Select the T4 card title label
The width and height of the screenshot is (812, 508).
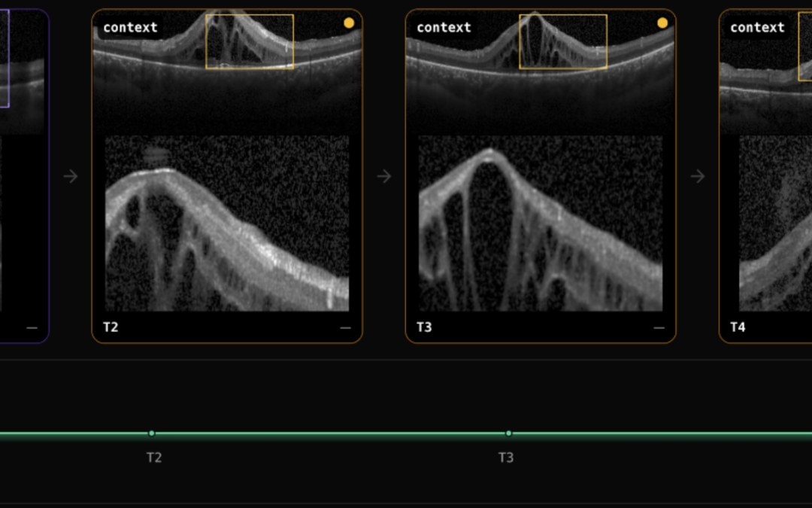(738, 327)
